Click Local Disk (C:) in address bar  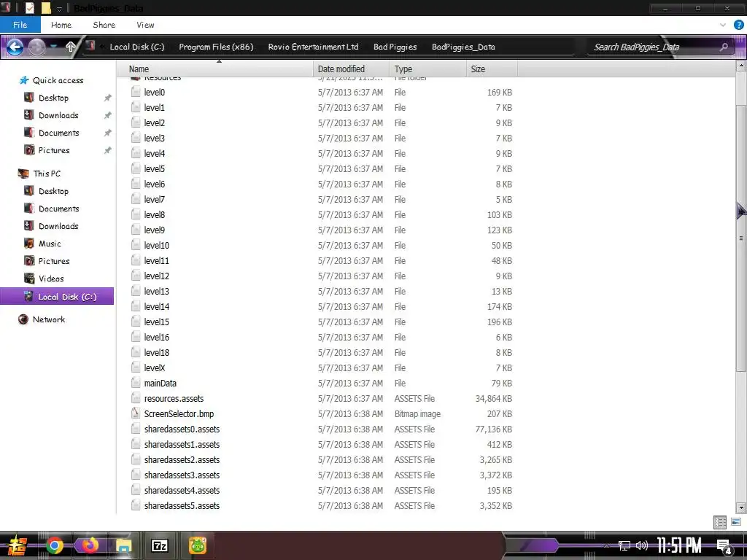(136, 47)
